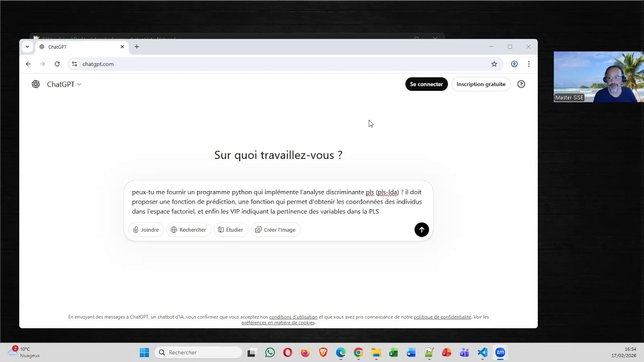Click the ChatGPT logo icon
This screenshot has height=362, width=644.
pyautogui.click(x=36, y=84)
